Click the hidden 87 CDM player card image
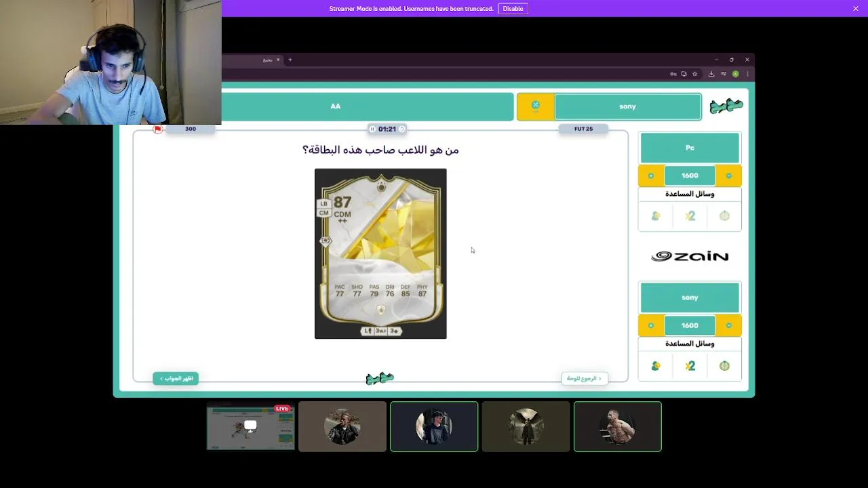Image resolution: width=868 pixels, height=488 pixels. click(380, 253)
